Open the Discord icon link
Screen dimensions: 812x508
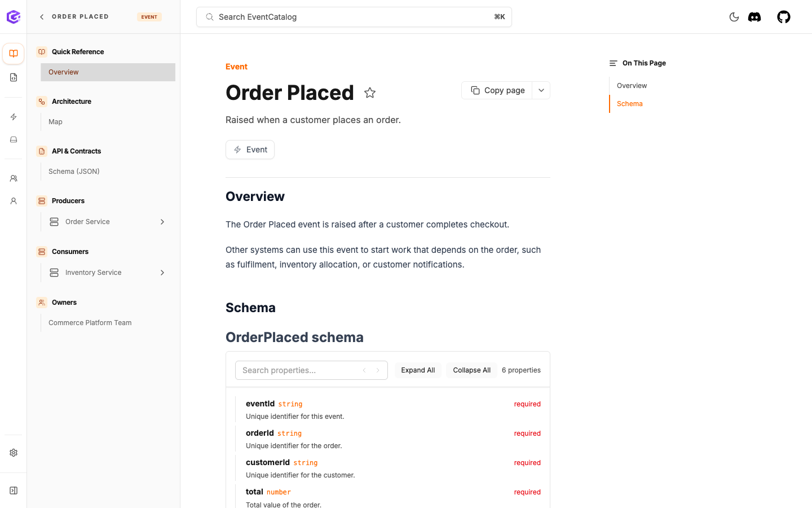[754, 17]
